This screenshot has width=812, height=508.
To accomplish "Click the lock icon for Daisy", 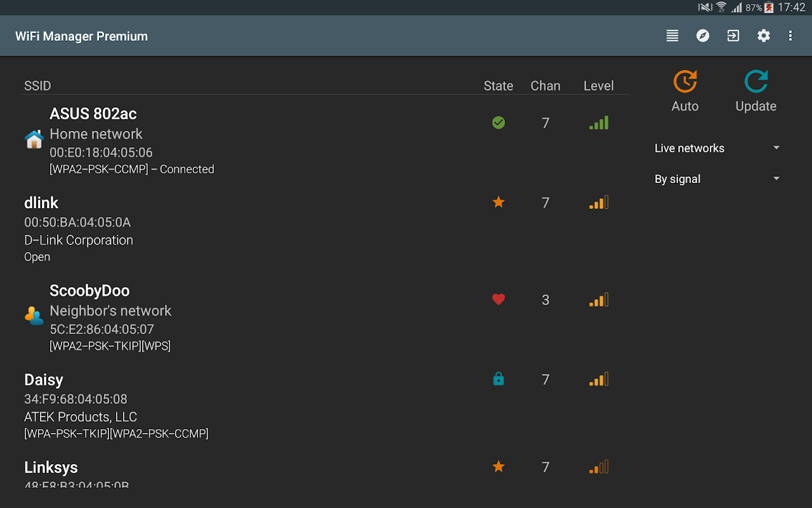I will 499,379.
